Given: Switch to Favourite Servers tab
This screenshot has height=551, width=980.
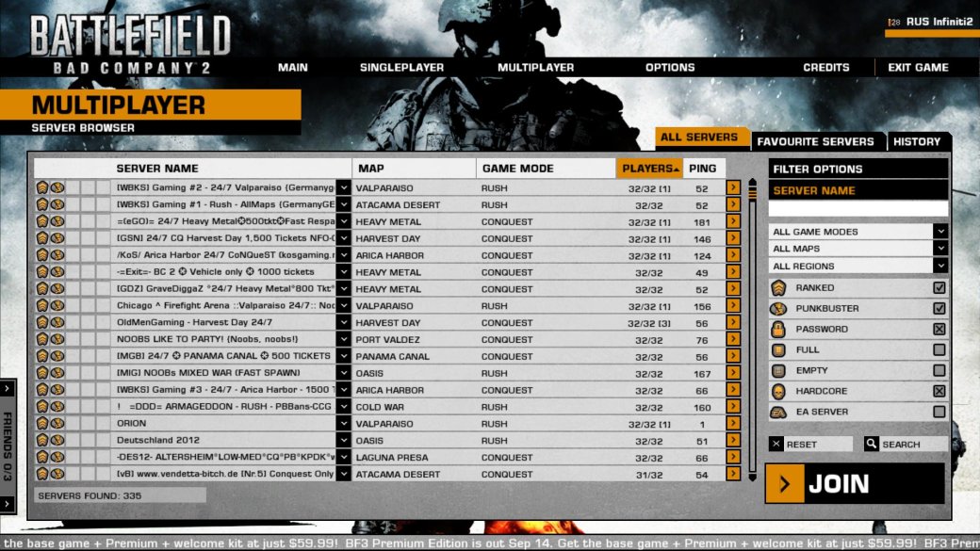Looking at the screenshot, I should 816,142.
